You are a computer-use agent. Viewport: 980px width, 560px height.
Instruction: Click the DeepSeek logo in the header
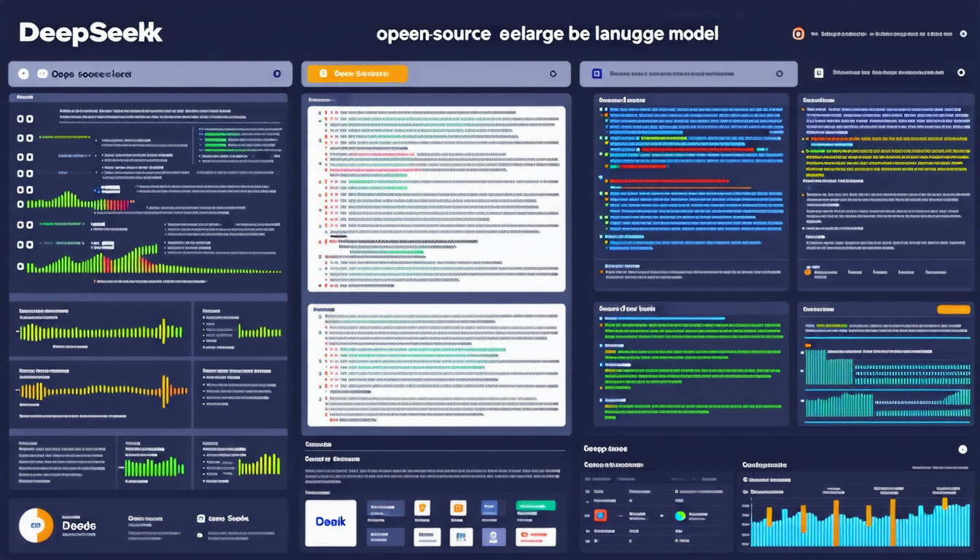pyautogui.click(x=90, y=34)
